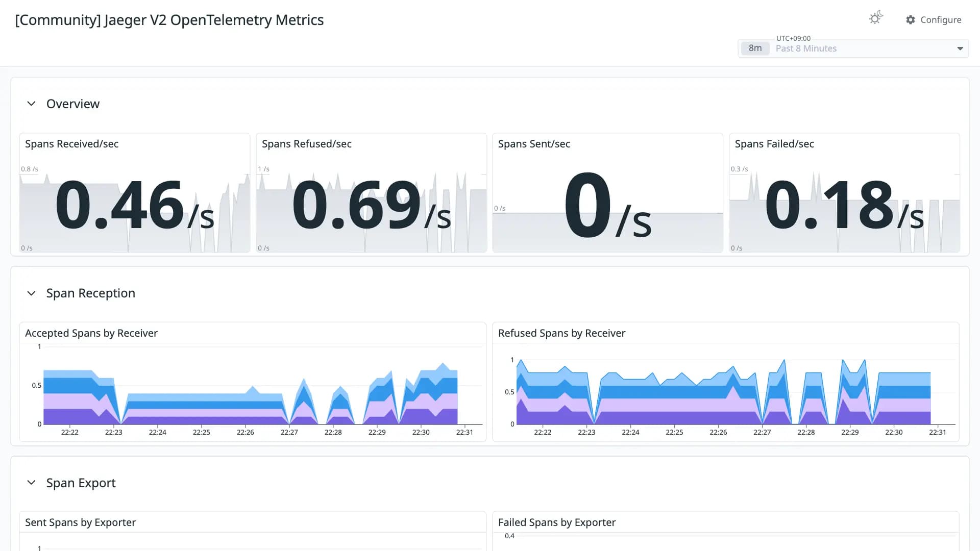This screenshot has width=980, height=551.
Task: Click the UTC+09:00 timezone label
Action: tap(793, 38)
